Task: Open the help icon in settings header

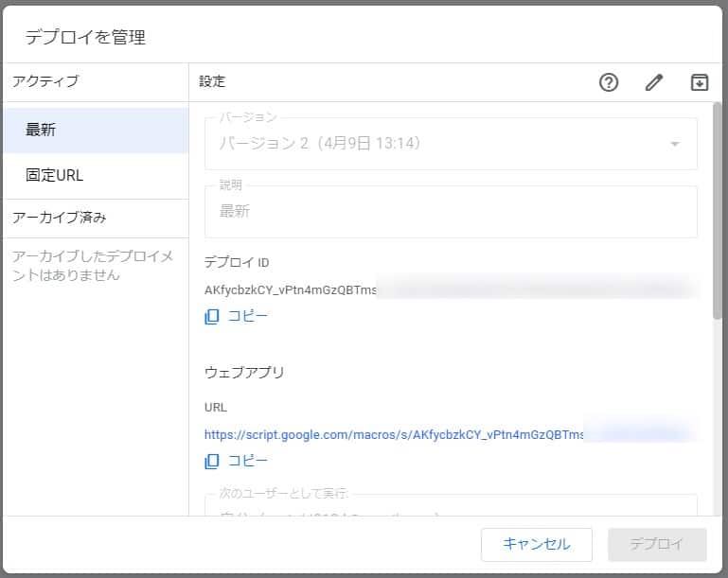Action: (x=609, y=82)
